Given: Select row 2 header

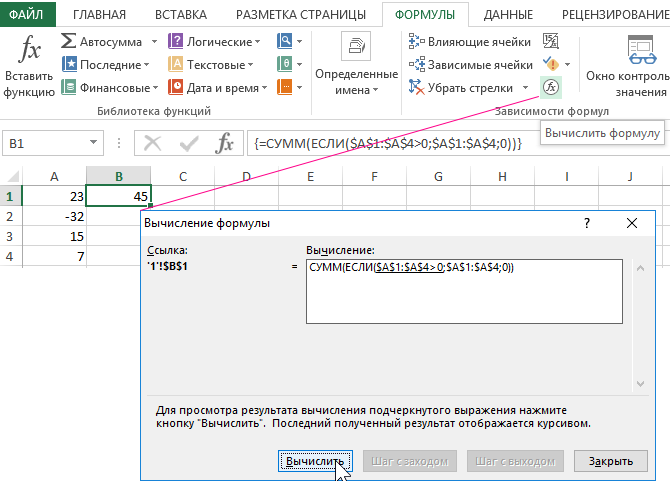Looking at the screenshot, I should [x=10, y=216].
